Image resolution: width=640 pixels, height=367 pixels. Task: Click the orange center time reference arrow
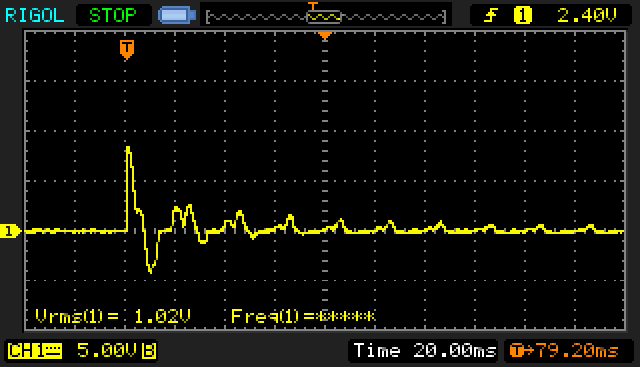click(x=325, y=36)
